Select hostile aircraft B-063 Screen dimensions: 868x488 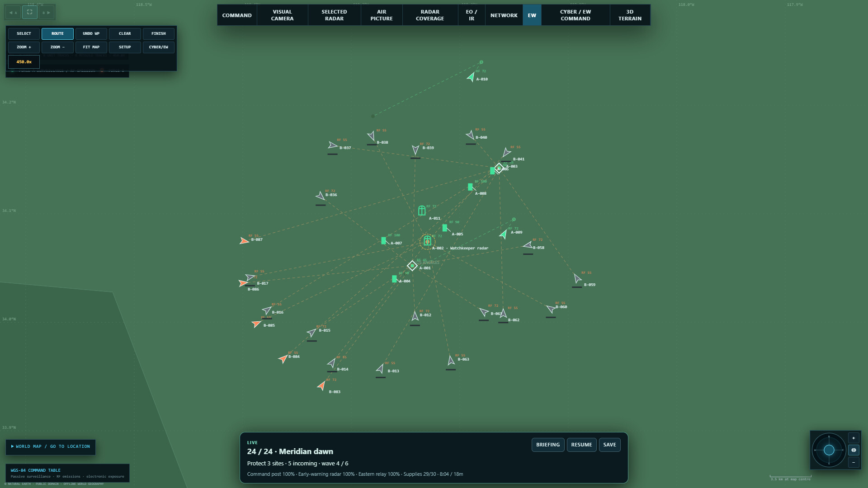pyautogui.click(x=451, y=360)
